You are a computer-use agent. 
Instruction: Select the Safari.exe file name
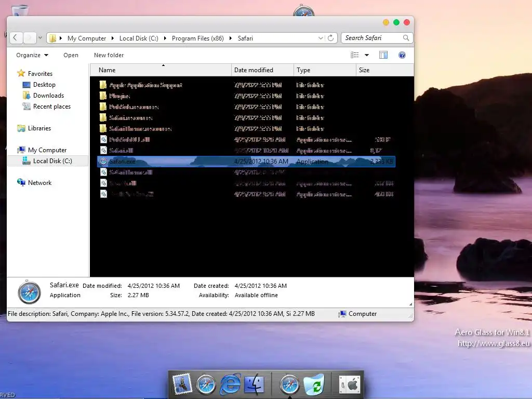tap(122, 162)
